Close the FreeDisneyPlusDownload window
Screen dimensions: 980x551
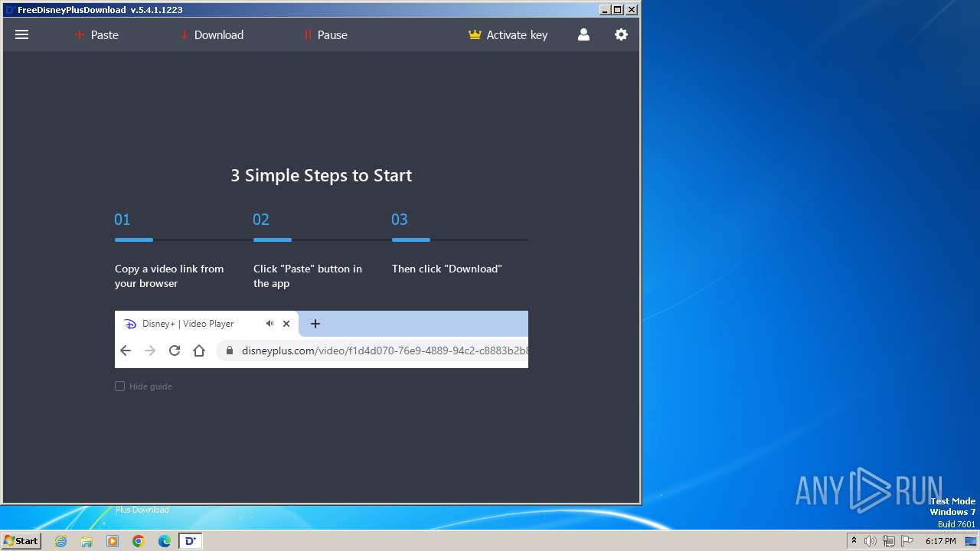[x=632, y=10]
